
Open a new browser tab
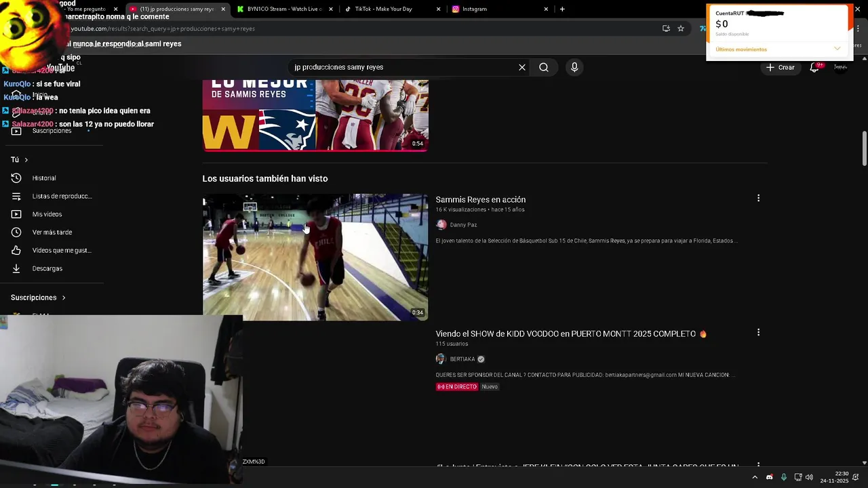[562, 9]
